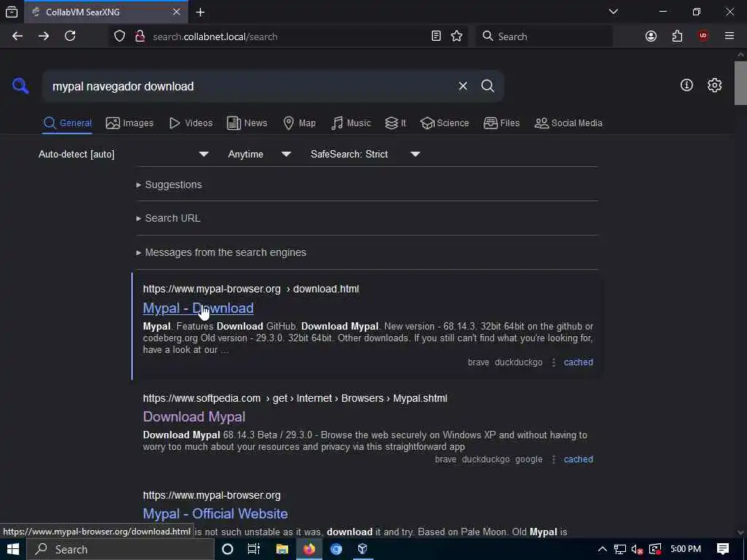
Task: Switch to the Music tab
Action: 351,122
